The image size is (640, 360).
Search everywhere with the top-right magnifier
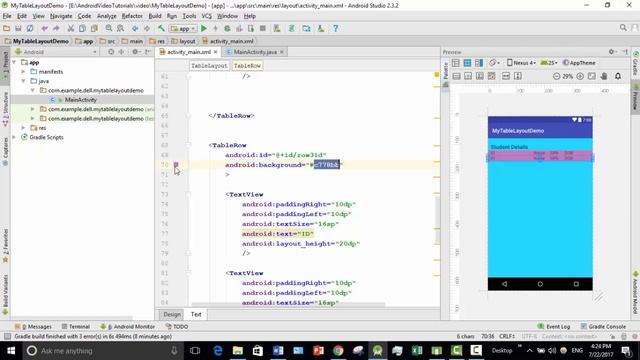pyautogui.click(x=623, y=28)
